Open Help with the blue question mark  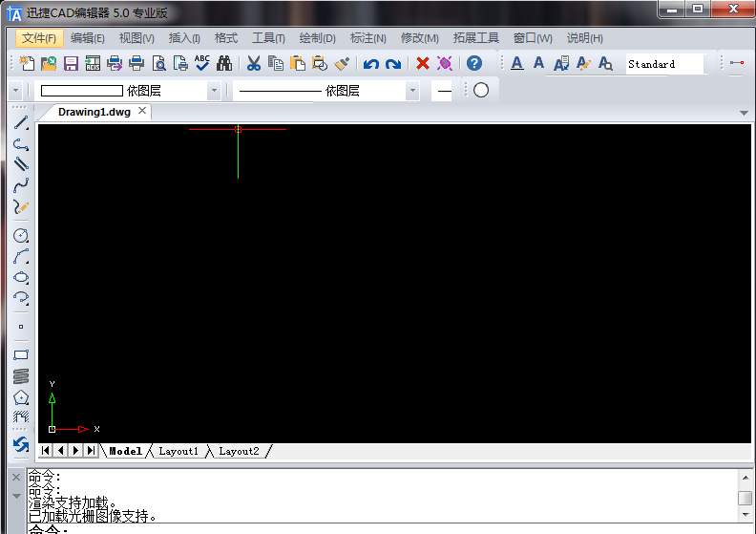474,63
